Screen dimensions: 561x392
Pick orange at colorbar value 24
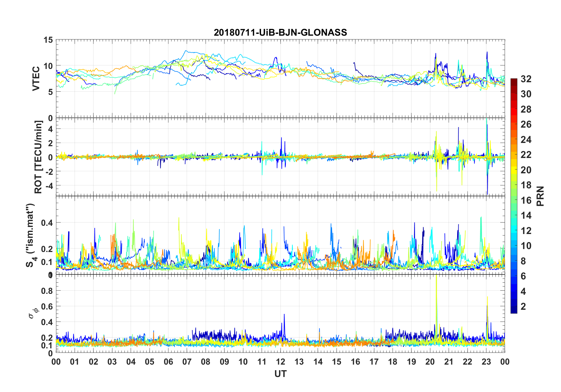pos(514,139)
